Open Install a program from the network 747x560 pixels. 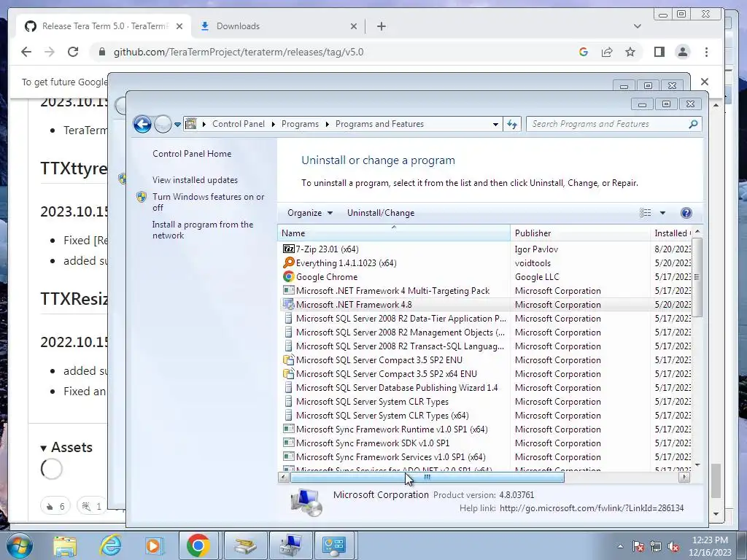click(x=203, y=230)
